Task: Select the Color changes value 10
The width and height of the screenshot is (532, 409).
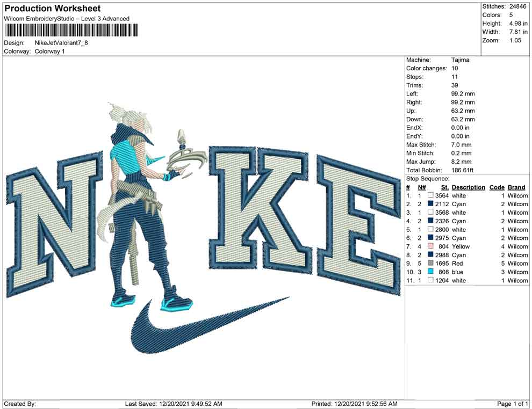Action: tap(455, 69)
